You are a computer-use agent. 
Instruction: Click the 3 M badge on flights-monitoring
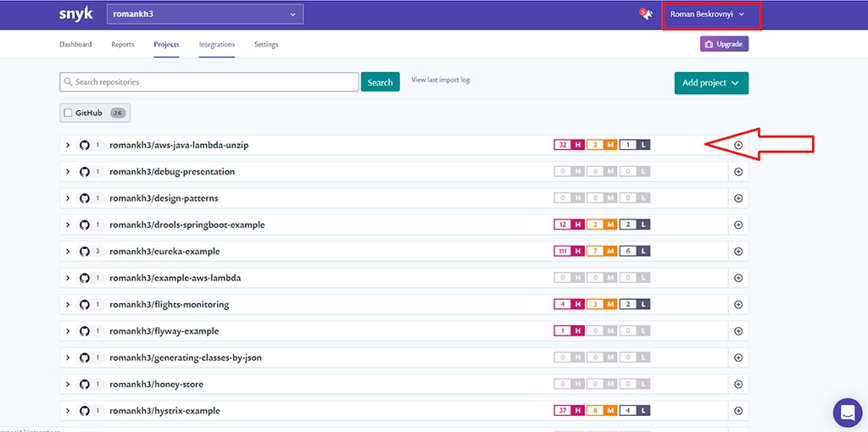(x=602, y=304)
